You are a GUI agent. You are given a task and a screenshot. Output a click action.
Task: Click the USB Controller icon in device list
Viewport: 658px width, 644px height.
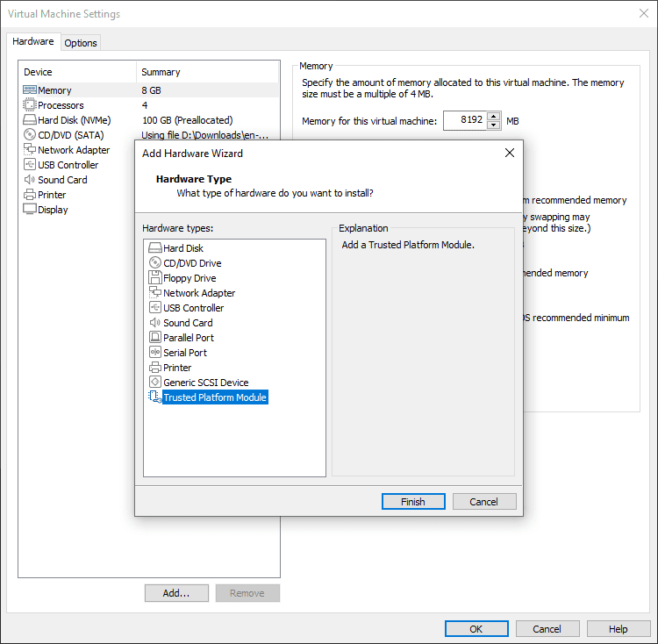29,164
